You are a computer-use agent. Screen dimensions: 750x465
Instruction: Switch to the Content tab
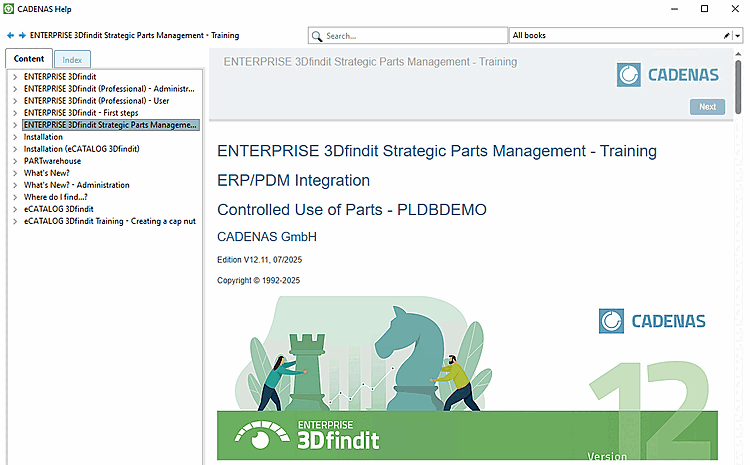point(29,59)
